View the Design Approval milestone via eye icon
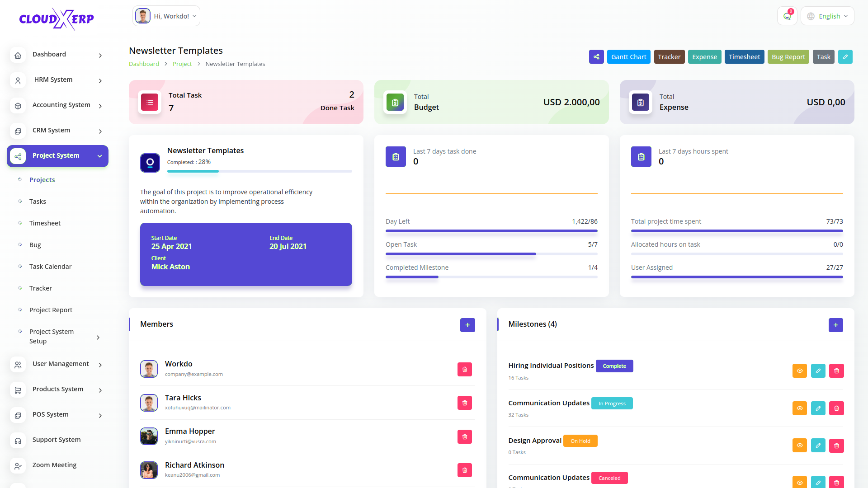 799,446
